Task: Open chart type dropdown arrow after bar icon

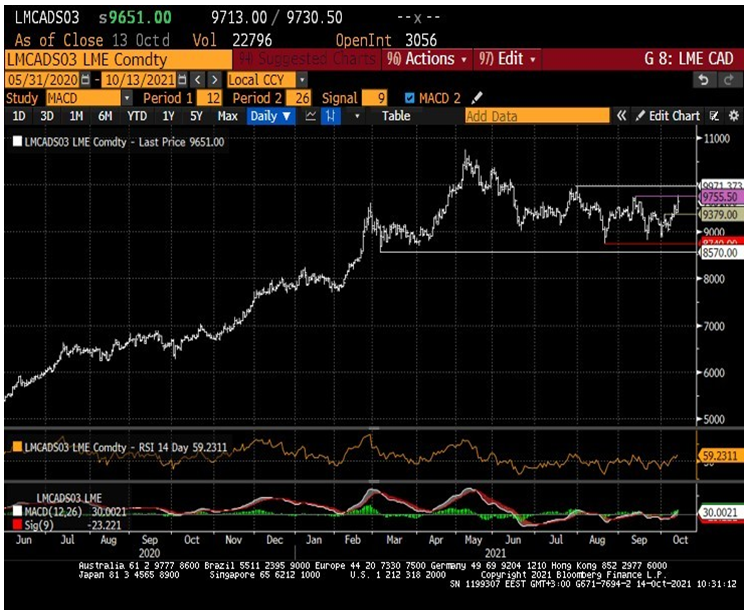Action: pos(357,116)
